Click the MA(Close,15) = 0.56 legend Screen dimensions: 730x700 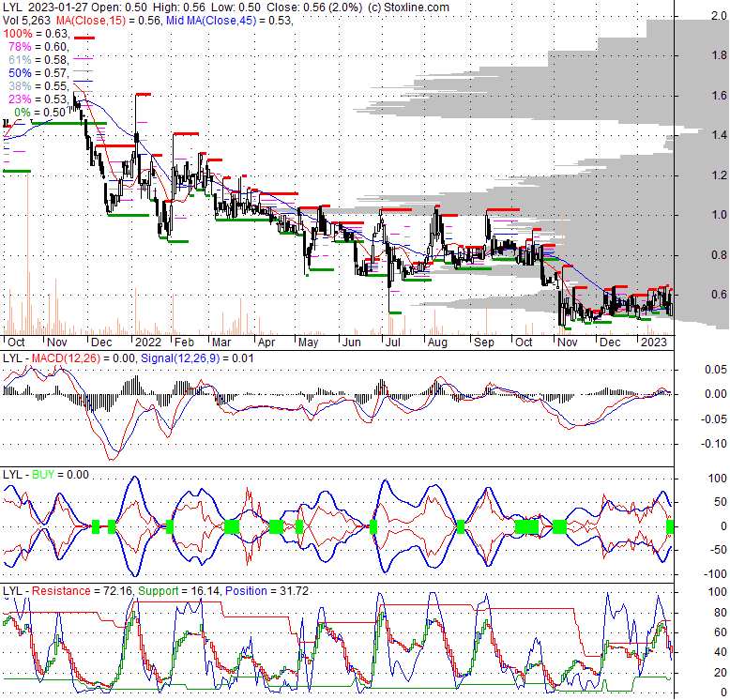(109, 21)
